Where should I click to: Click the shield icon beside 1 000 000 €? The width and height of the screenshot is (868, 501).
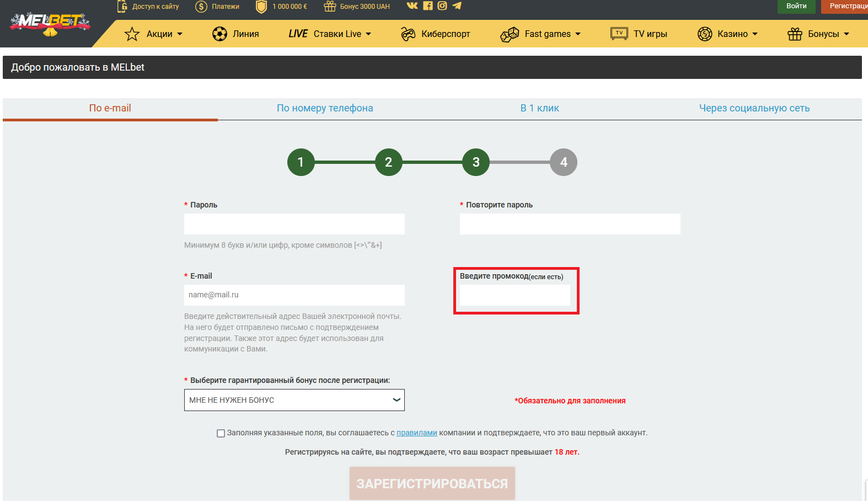click(261, 7)
